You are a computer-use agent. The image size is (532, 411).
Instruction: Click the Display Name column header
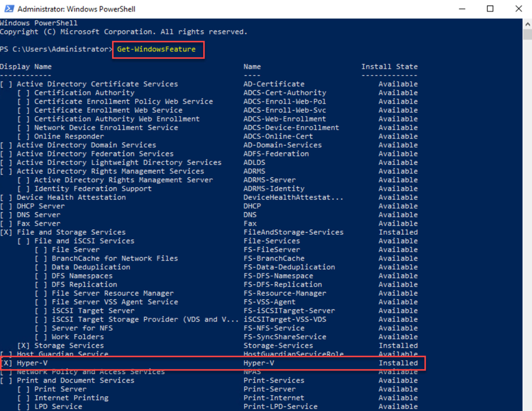(x=26, y=66)
